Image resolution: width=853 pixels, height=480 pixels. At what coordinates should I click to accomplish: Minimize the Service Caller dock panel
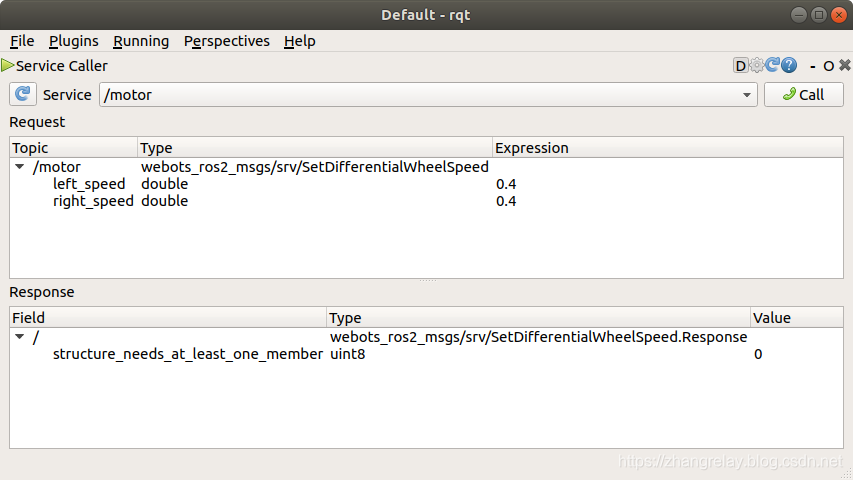coord(813,66)
